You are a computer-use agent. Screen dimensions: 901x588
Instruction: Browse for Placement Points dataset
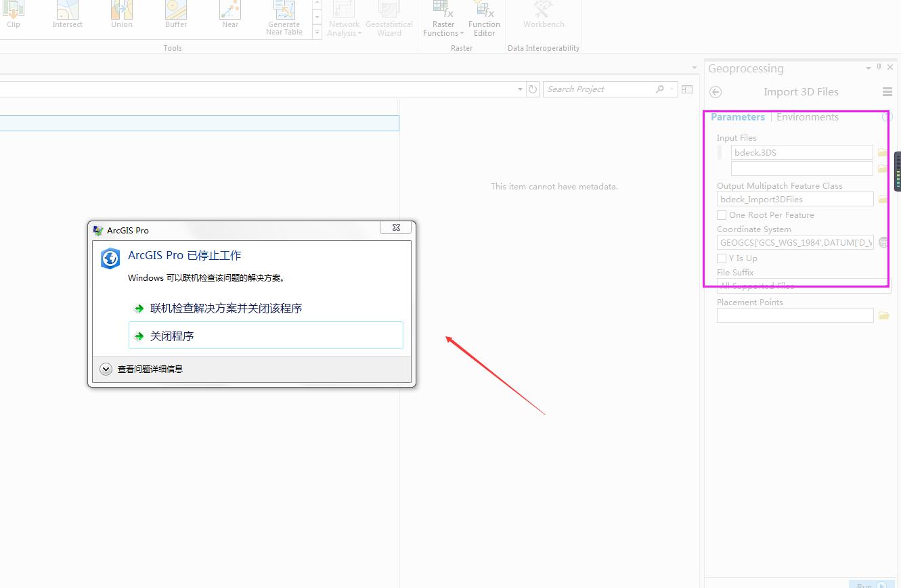tap(883, 315)
